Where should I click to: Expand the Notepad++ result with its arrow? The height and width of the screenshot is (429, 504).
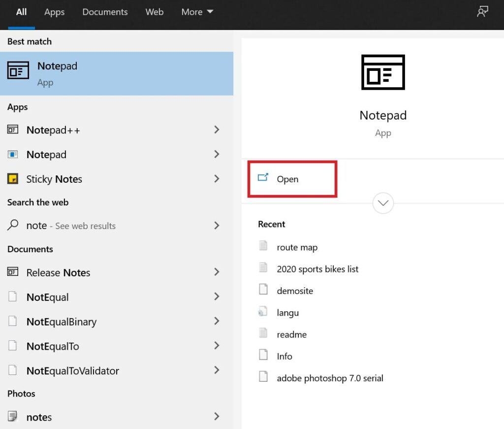point(217,130)
